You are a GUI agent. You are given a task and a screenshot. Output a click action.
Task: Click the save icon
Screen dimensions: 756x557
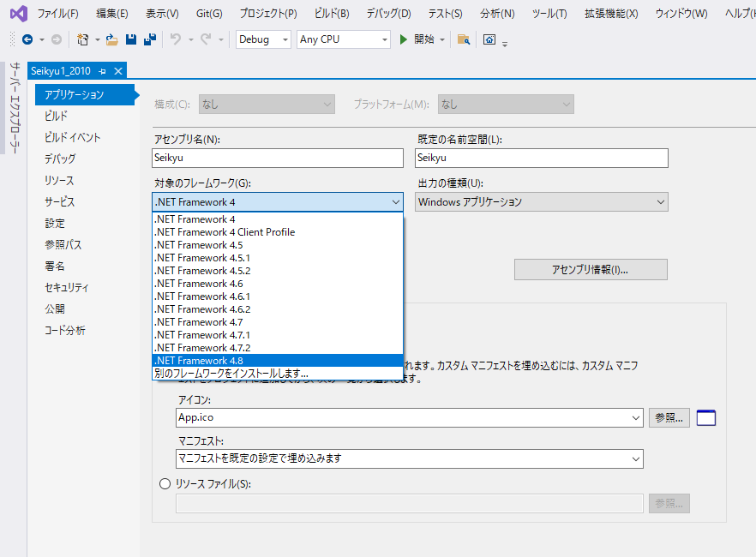tap(131, 39)
